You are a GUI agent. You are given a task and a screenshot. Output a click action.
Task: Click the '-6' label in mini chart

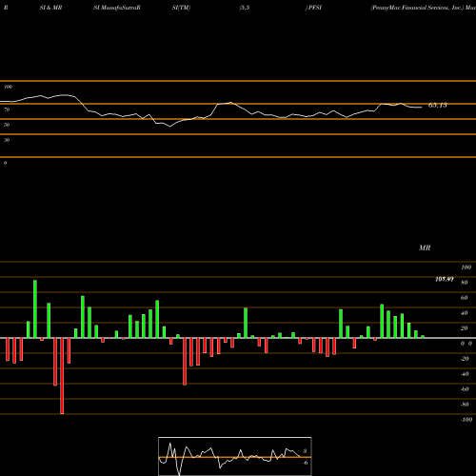(305, 463)
